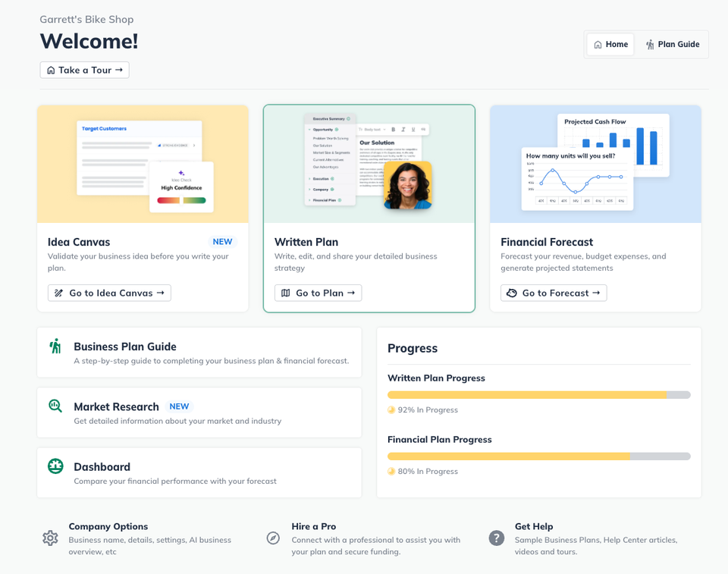Click the hiker icon beside Business Plan Guide

pyautogui.click(x=55, y=346)
